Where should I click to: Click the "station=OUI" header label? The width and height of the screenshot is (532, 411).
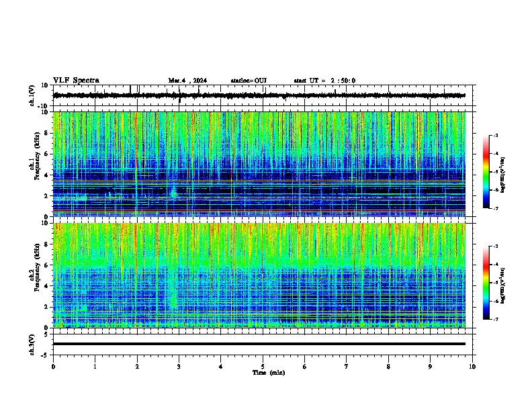point(249,81)
